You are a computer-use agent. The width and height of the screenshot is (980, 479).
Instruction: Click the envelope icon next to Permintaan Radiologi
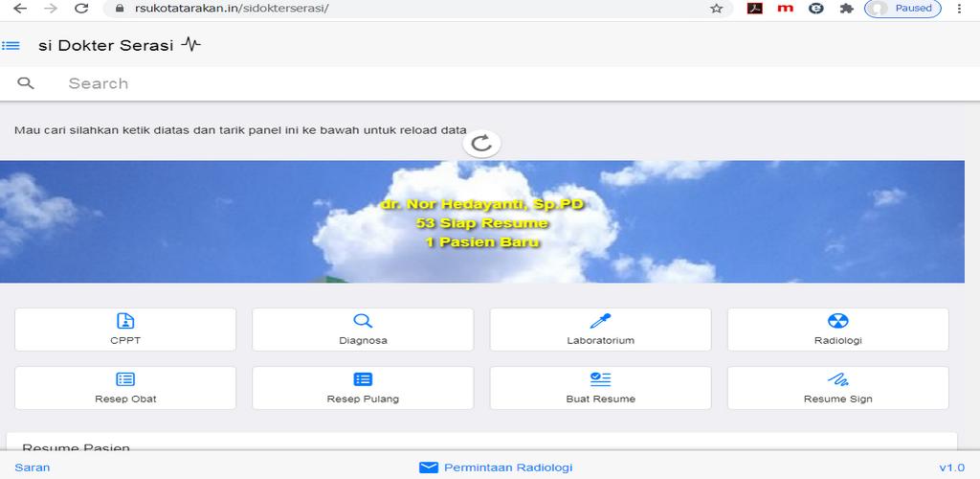click(x=428, y=468)
